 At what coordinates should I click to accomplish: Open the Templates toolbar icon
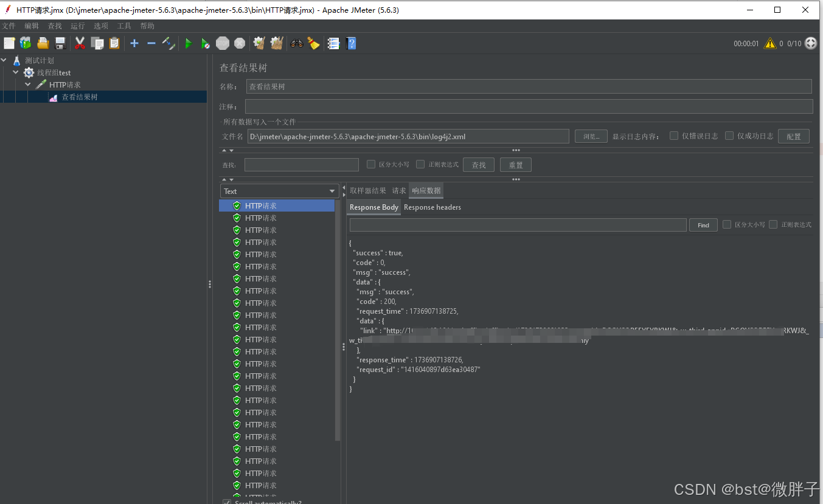tap(26, 43)
